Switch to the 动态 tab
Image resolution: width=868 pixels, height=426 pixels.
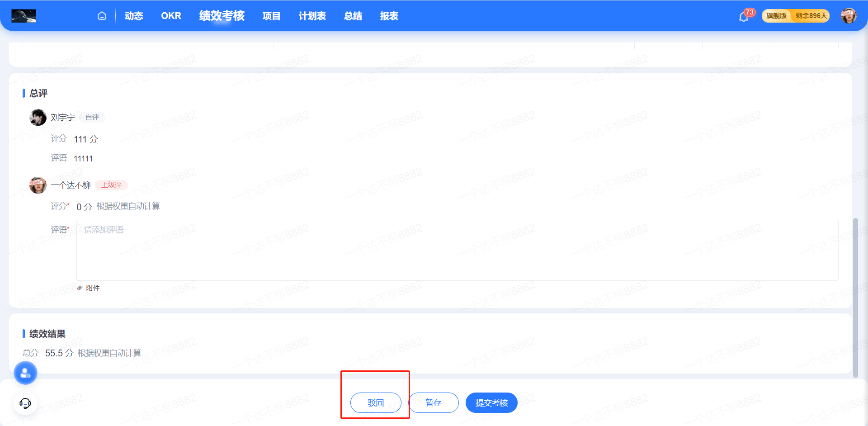(134, 16)
